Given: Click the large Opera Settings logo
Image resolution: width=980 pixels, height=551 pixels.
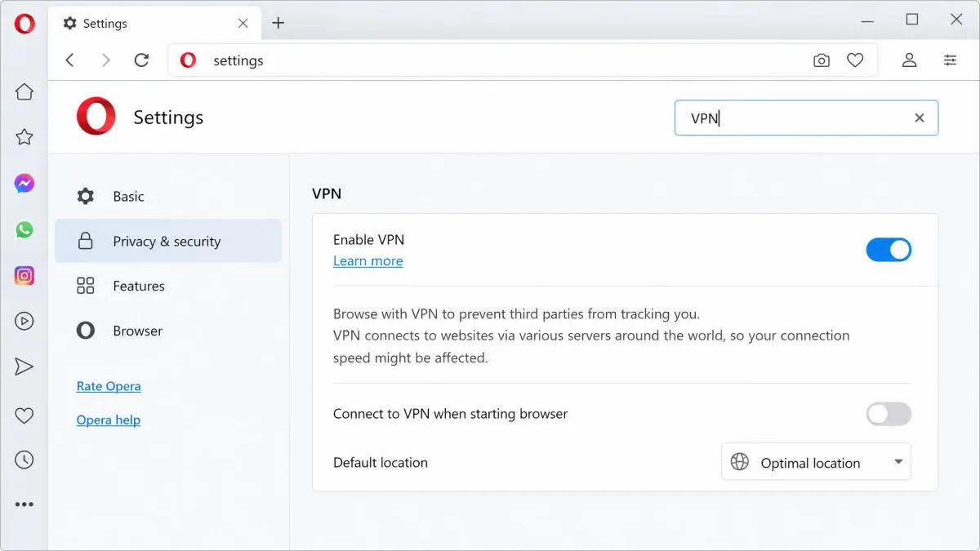Looking at the screenshot, I should [x=96, y=117].
